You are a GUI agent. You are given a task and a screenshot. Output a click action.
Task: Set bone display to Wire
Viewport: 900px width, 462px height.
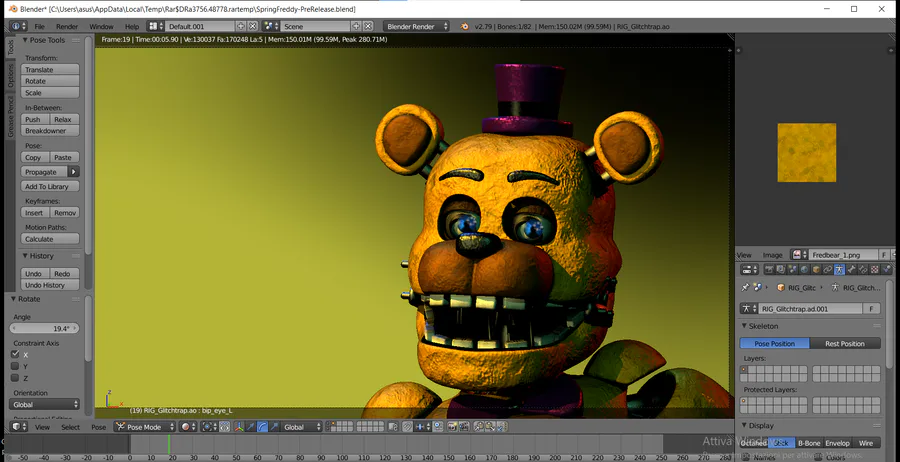click(866, 443)
